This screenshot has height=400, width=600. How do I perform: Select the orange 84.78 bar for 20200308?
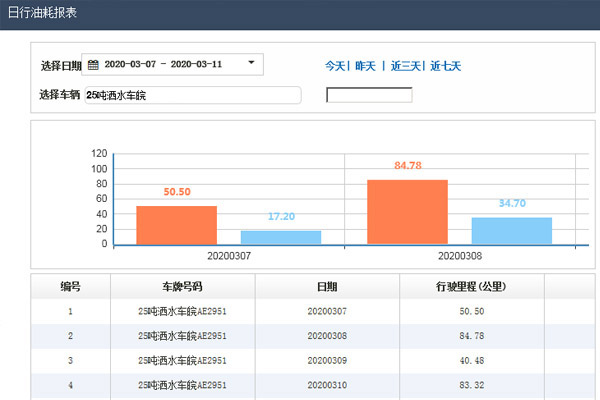point(407,212)
